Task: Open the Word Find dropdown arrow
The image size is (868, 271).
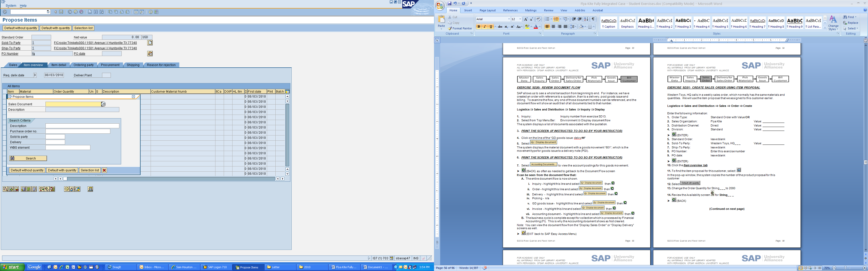Action: (x=856, y=17)
